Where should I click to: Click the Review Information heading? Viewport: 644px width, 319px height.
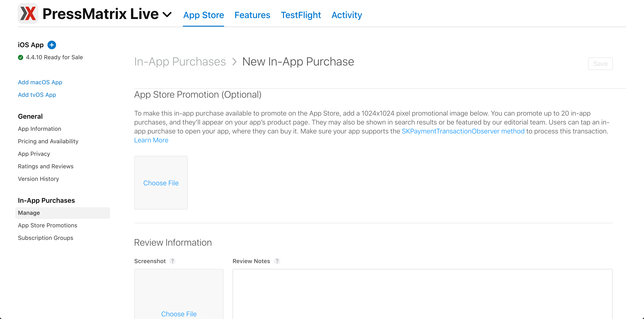(173, 243)
